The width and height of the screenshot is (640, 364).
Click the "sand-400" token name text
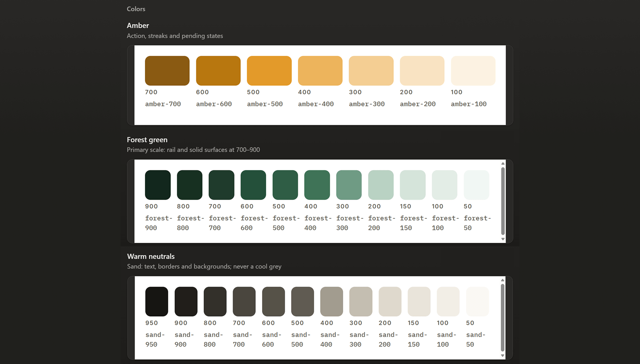330,339
